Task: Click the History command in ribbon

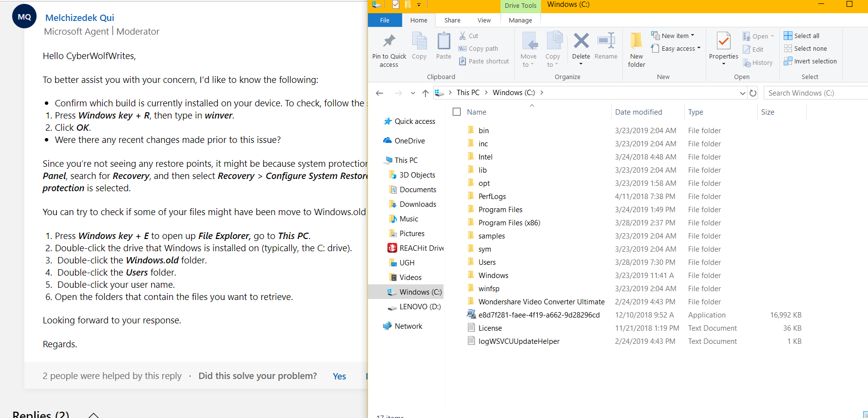Action: 758,62
